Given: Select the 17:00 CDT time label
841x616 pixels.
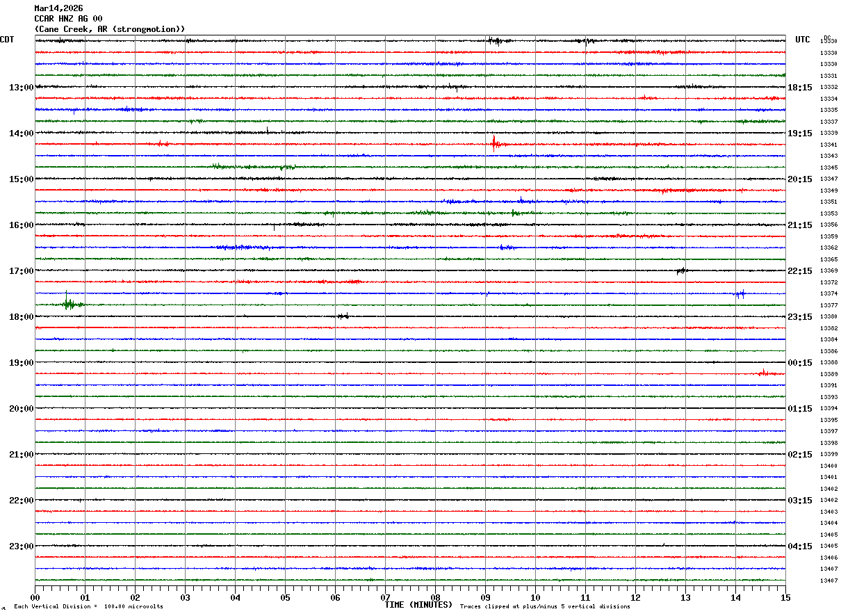Looking at the screenshot, I should tap(22, 271).
